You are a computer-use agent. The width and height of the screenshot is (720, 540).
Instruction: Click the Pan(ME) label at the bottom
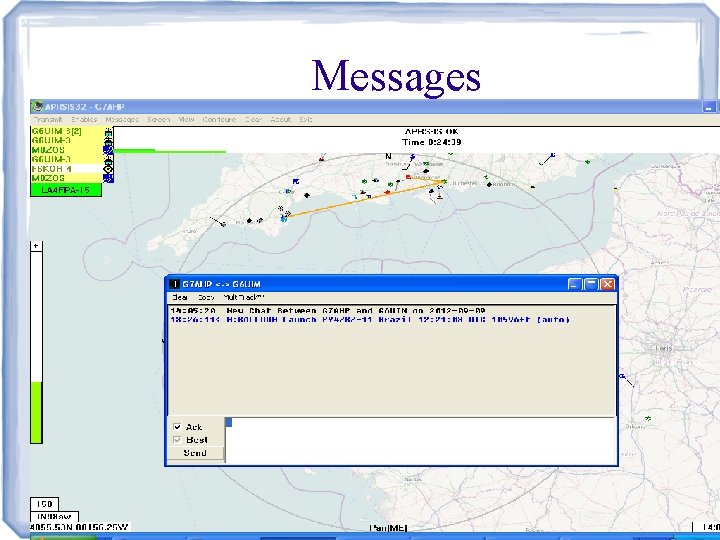388,528
